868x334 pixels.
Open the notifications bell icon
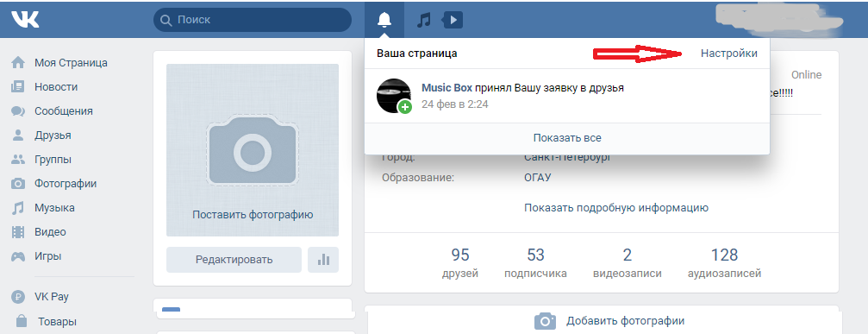pos(384,20)
